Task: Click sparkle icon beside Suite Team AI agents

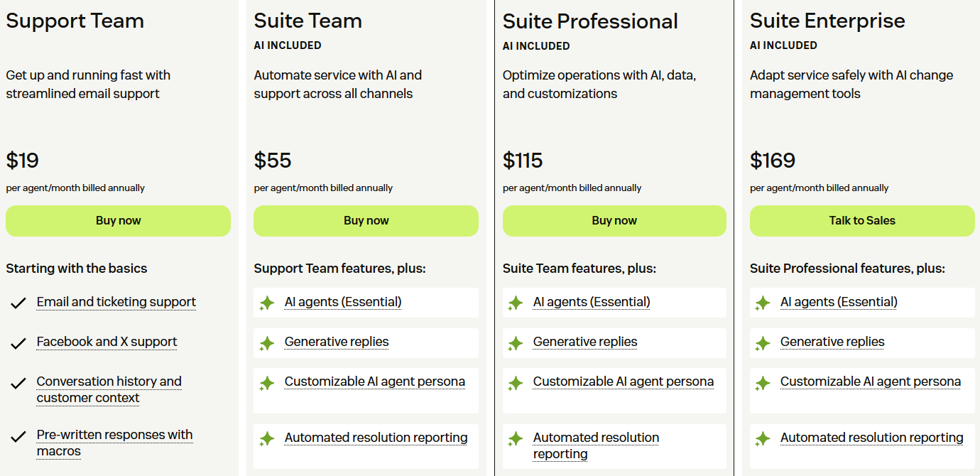Action: 267,303
